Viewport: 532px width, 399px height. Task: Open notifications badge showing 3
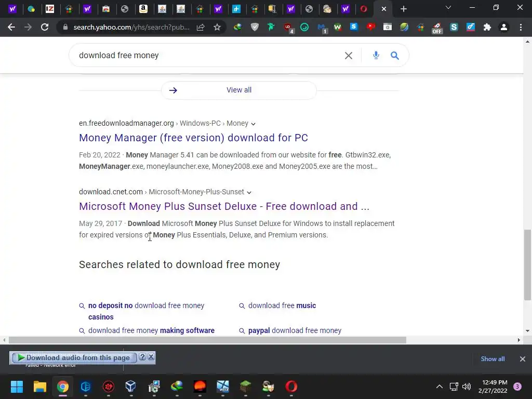[x=517, y=387]
